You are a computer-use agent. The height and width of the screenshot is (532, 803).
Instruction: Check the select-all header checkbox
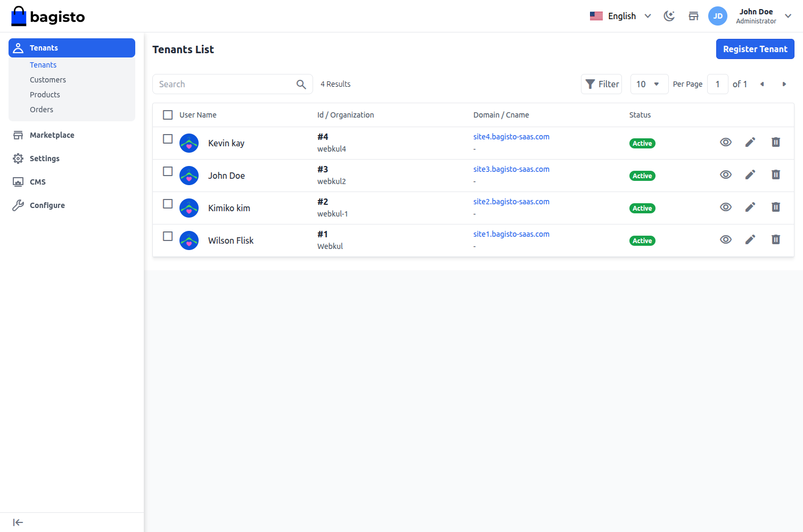[x=168, y=115]
